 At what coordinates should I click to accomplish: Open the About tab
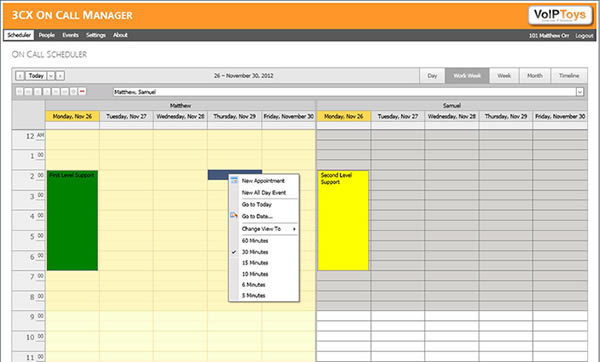point(120,35)
